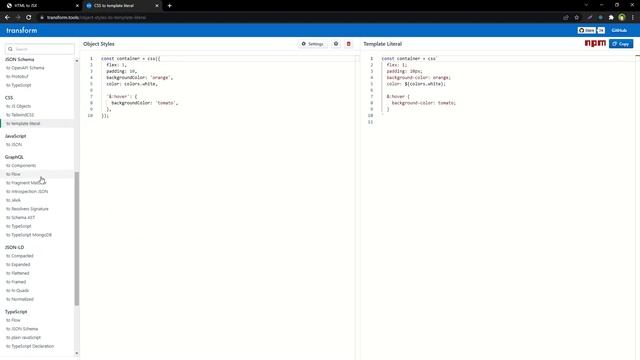Viewport: 640px width, 360px height.
Task: Select TypeScript to TypeScript Declaration
Action: click(x=30, y=346)
